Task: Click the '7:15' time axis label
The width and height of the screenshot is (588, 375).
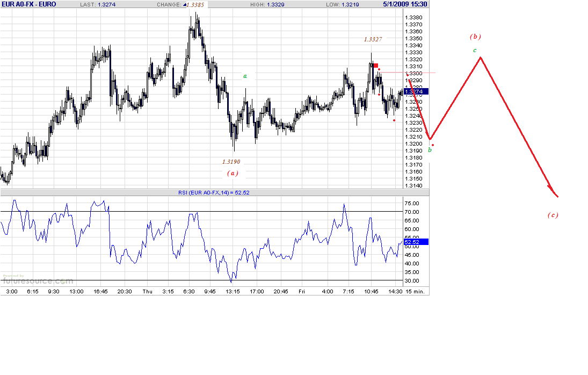Action: [349, 291]
